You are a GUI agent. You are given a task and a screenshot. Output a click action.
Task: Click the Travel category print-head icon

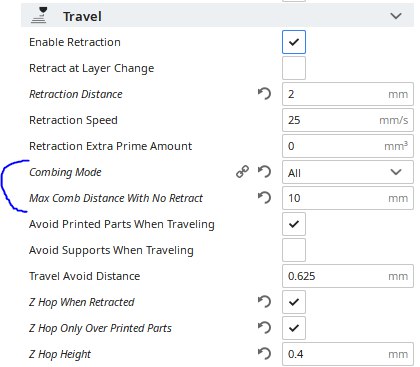40,16
